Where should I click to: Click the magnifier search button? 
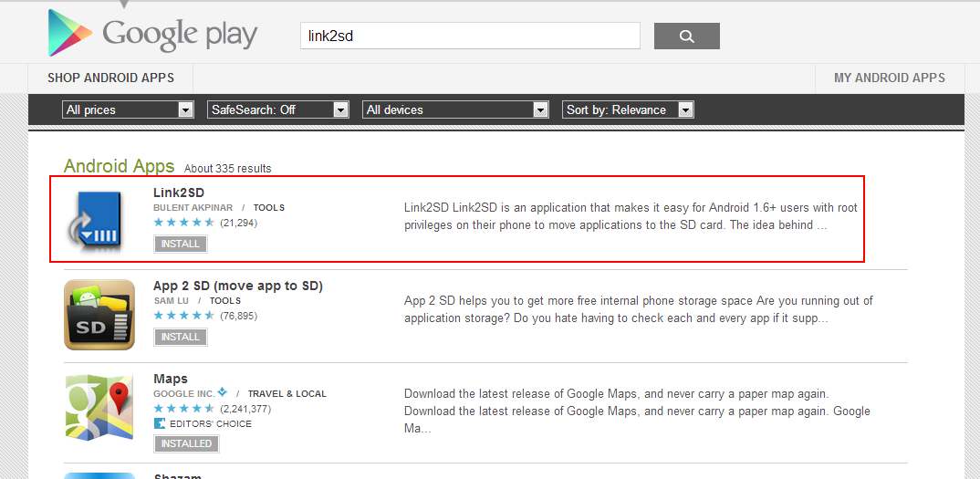687,36
